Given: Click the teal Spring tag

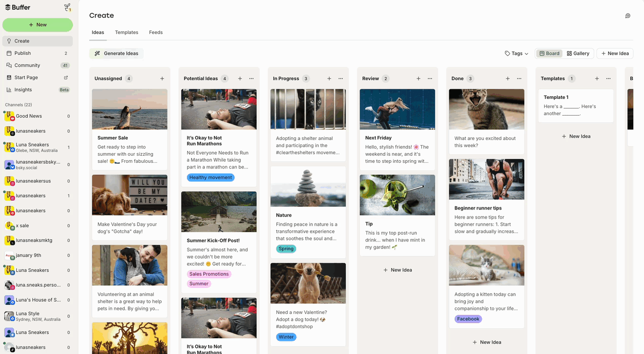Looking at the screenshot, I should pos(286,249).
